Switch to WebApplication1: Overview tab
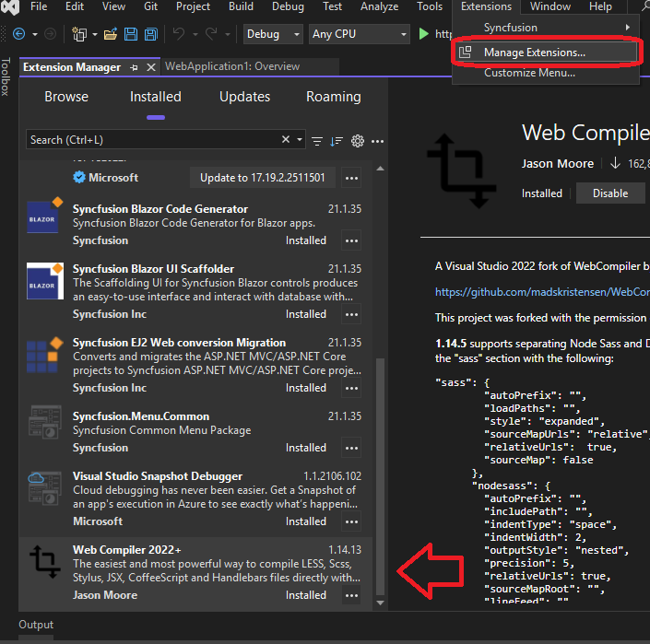 (x=232, y=66)
